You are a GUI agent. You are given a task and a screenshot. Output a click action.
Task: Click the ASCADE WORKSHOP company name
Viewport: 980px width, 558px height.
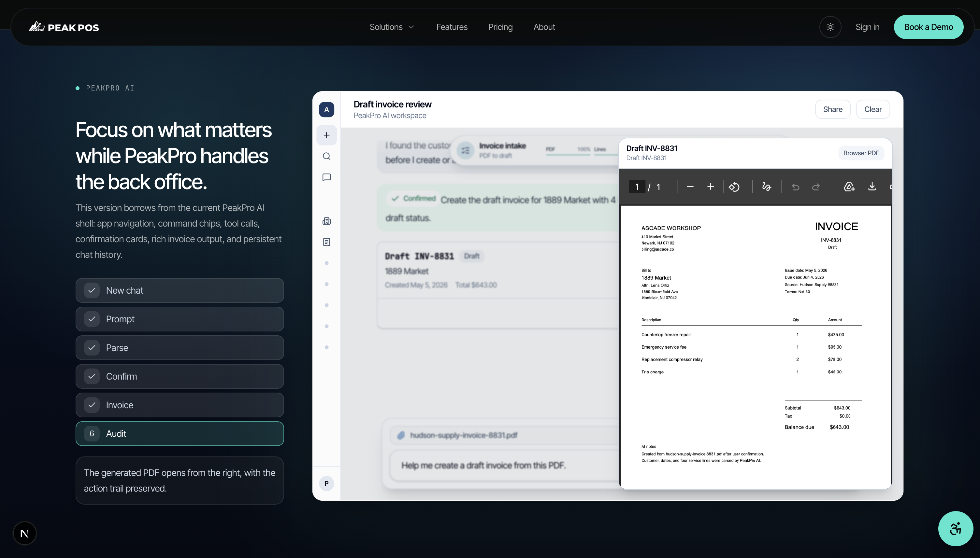click(x=670, y=228)
